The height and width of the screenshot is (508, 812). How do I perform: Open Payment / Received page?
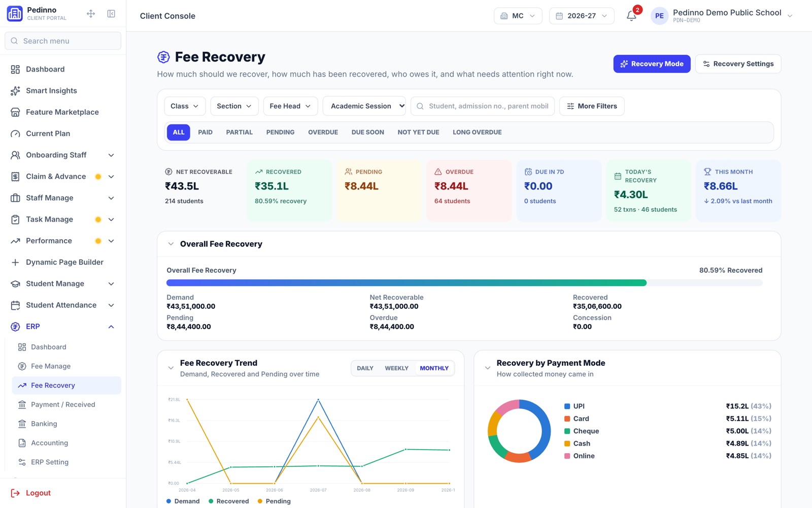[x=66, y=404]
